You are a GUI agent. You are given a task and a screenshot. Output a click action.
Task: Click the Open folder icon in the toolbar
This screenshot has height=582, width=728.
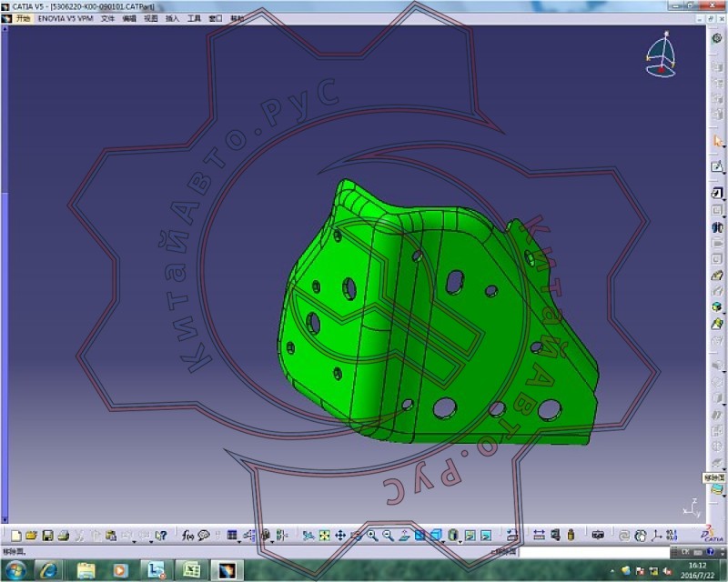coord(32,536)
